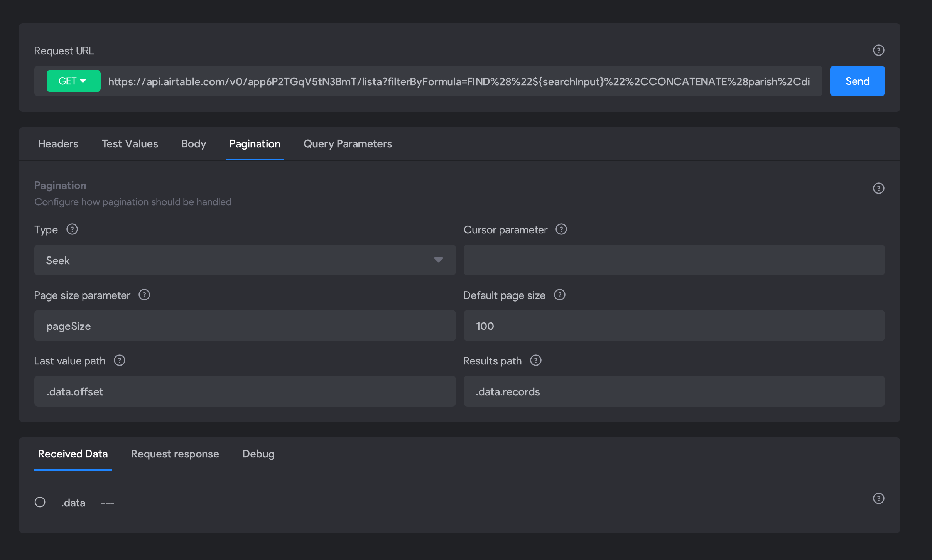Click the 'Configure how pagination should be handled' text
The width and height of the screenshot is (932, 560).
point(133,202)
